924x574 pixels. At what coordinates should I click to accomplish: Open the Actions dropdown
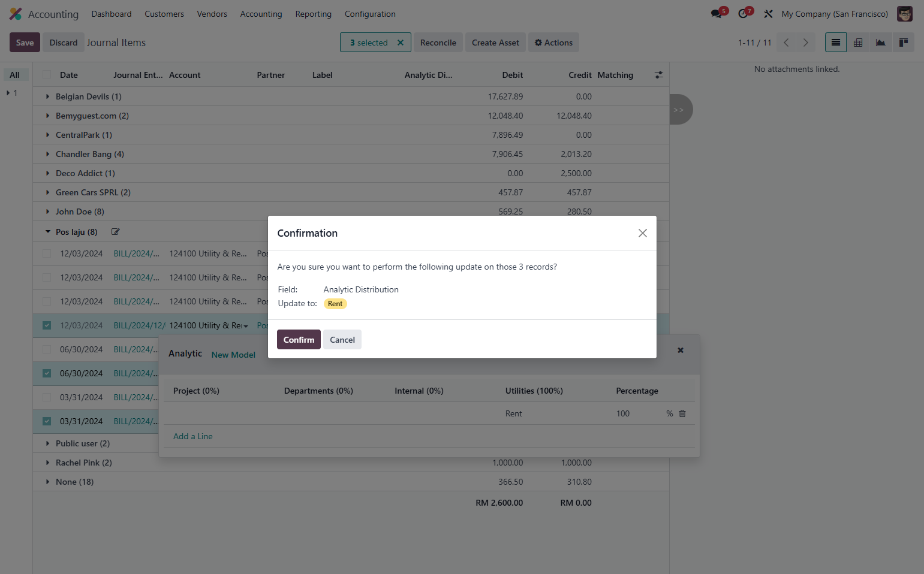553,43
